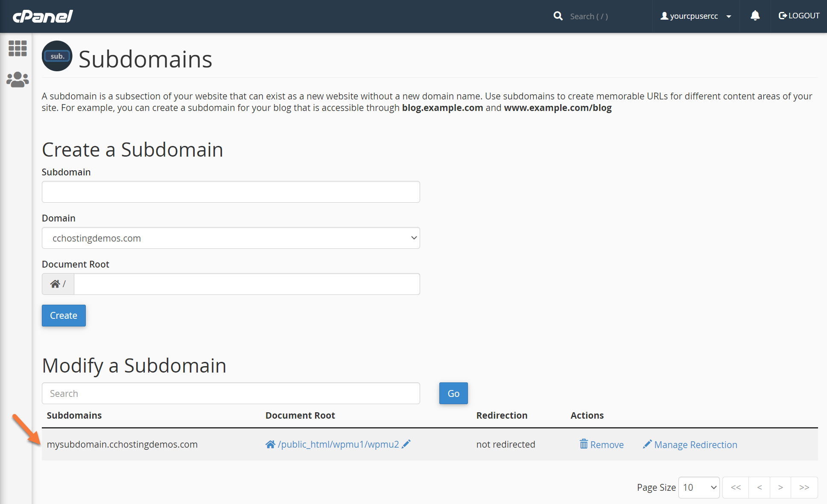Click the Modify a Subdomain search box
Image resolution: width=827 pixels, height=504 pixels.
(x=231, y=393)
